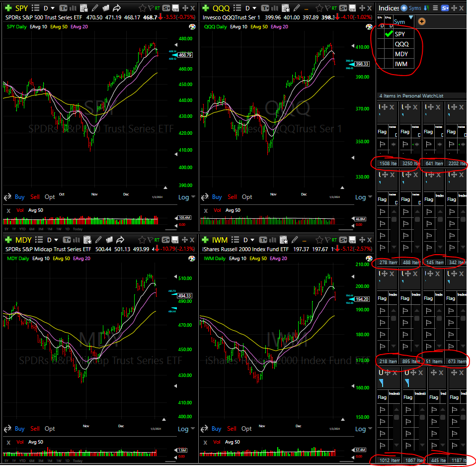Click the green plus icon on QQQ chart

tap(206, 8)
